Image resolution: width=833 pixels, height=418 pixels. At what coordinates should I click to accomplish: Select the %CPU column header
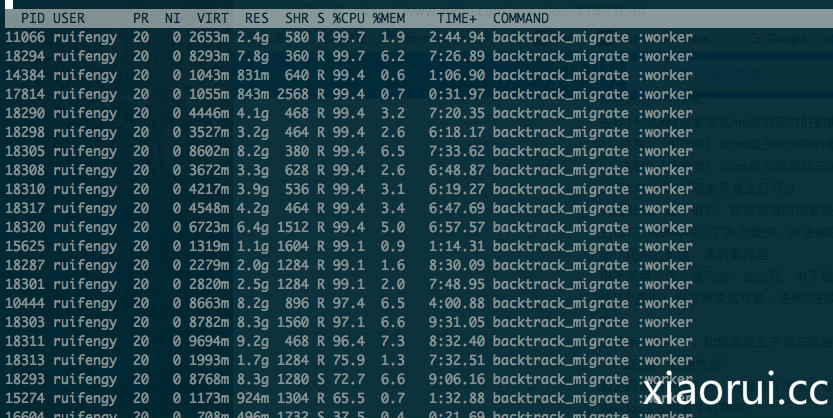pyautogui.click(x=348, y=18)
